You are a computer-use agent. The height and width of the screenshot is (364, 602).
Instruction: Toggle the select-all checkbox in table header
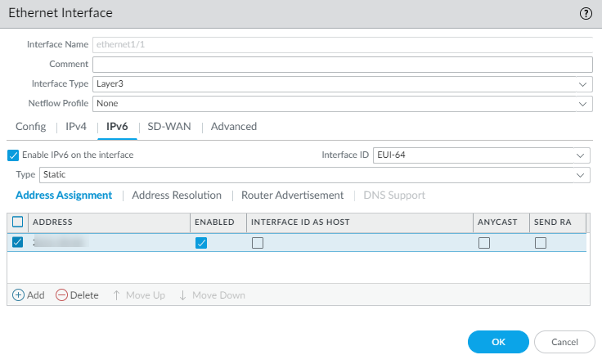[x=18, y=222]
